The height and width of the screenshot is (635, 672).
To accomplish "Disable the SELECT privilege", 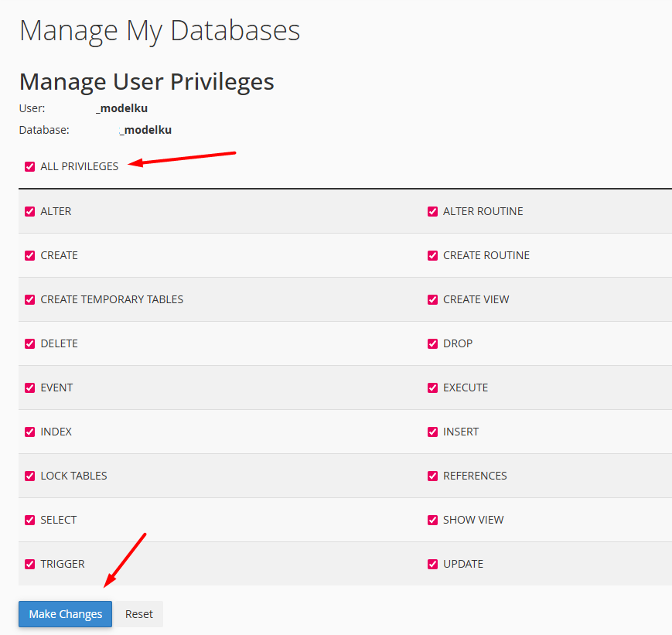I will pyautogui.click(x=29, y=519).
